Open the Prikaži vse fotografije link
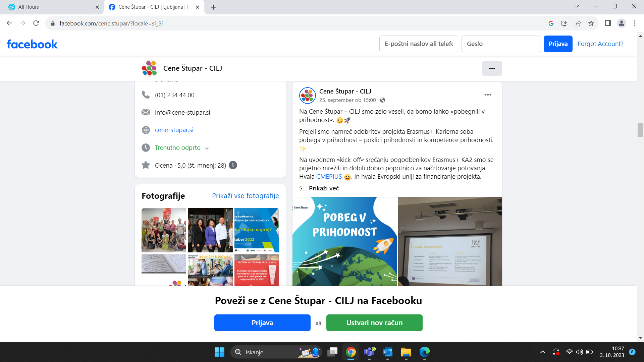The width and height of the screenshot is (644, 362). [x=245, y=196]
